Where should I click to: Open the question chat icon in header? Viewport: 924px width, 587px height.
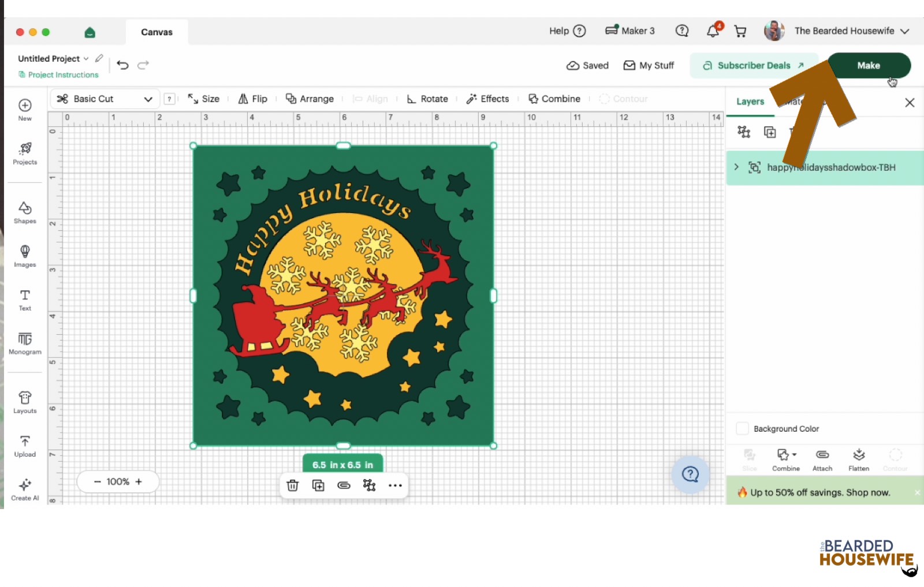pyautogui.click(x=682, y=31)
